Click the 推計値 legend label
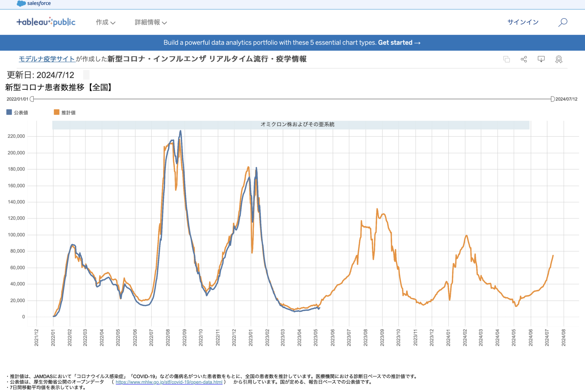This screenshot has height=392, width=585. [x=69, y=112]
